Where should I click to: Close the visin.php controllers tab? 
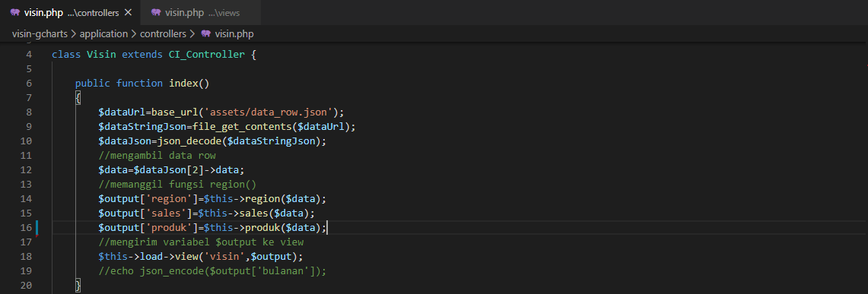129,12
